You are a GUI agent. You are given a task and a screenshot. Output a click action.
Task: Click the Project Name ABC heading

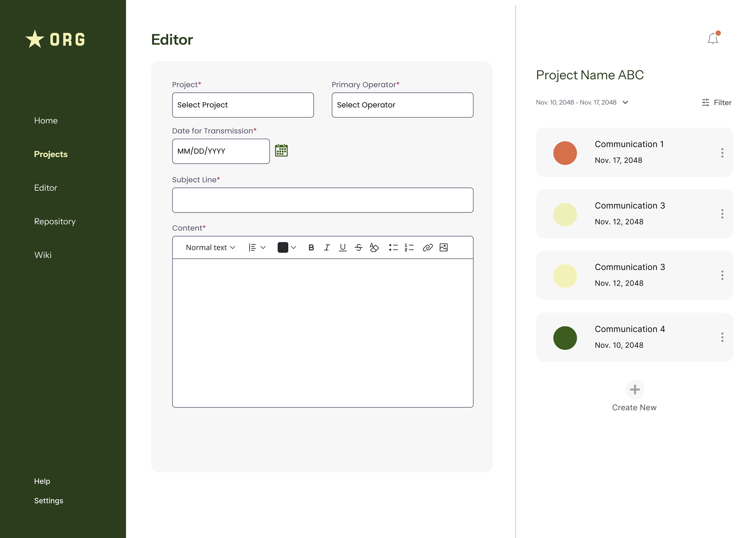[590, 75]
